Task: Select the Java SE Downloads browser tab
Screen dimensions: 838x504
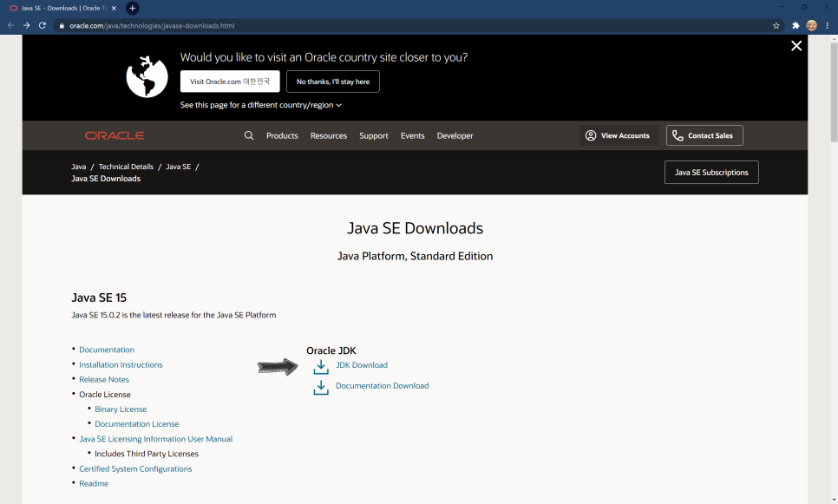Action: (63, 8)
